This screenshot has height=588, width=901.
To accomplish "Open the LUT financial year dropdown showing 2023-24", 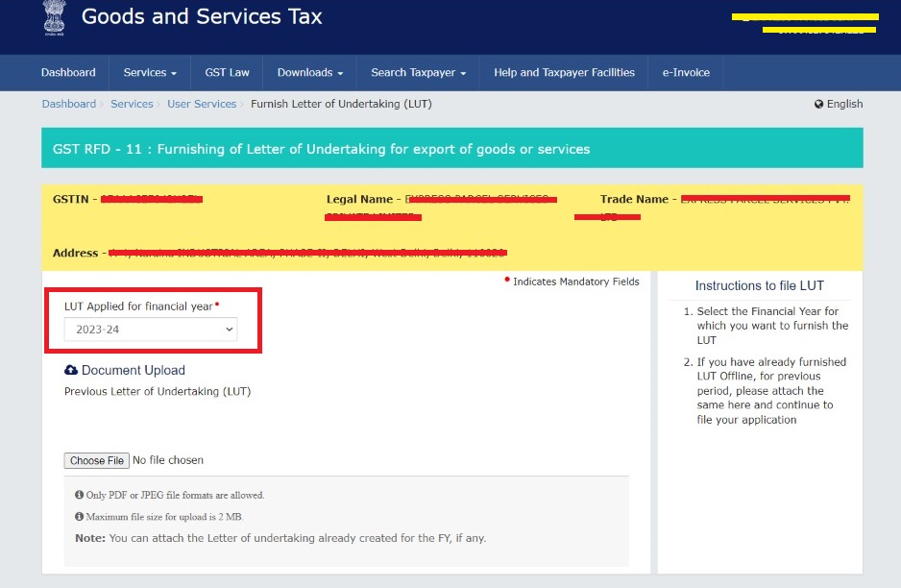I will click(x=149, y=329).
